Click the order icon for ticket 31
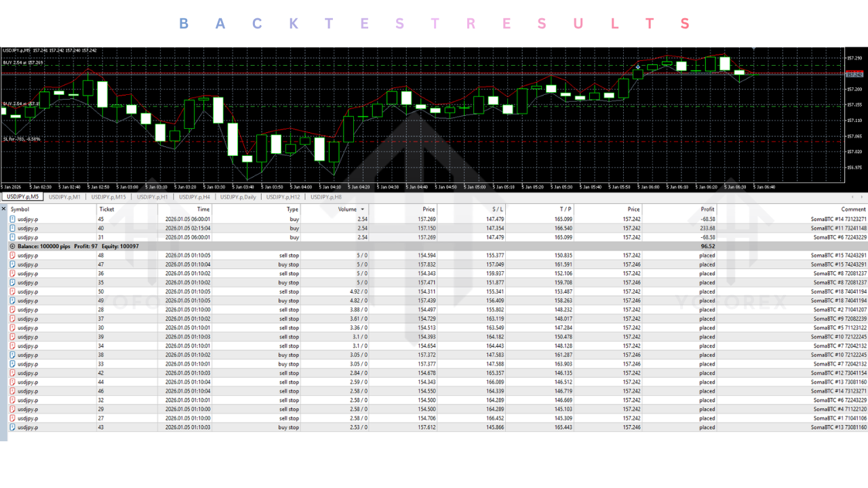This screenshot has width=868, height=488. pos(13,237)
